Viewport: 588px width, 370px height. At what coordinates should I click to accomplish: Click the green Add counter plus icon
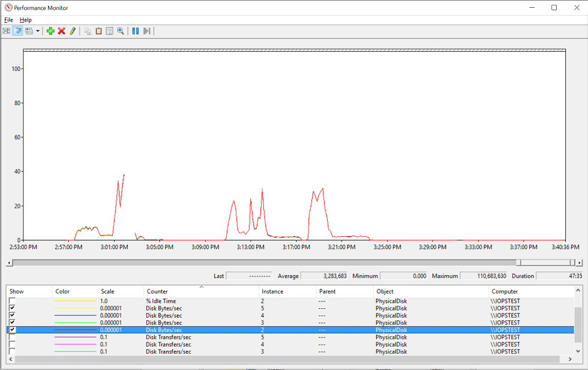(50, 31)
